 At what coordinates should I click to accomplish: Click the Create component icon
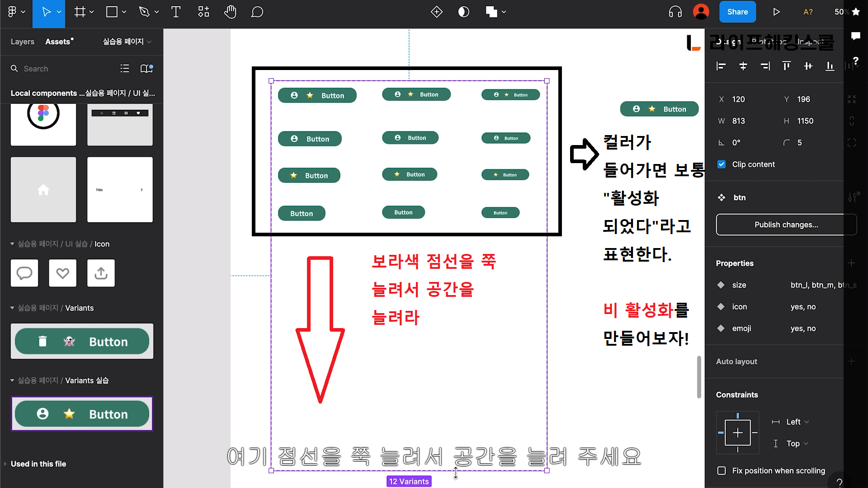(x=436, y=12)
